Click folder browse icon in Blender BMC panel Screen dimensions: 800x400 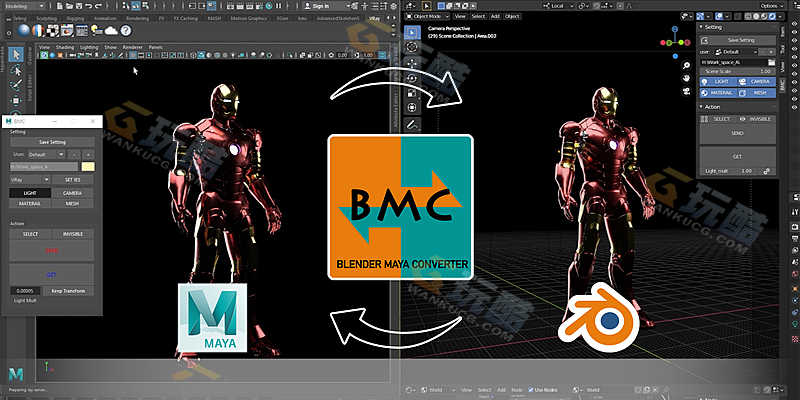[771, 62]
